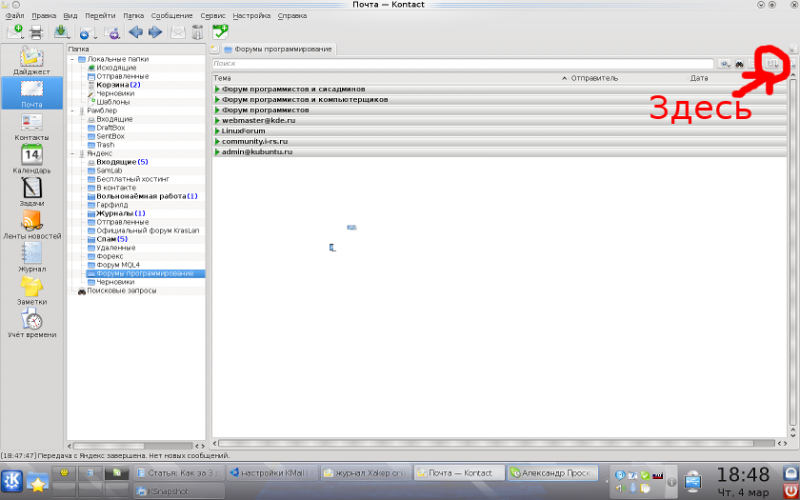Click the Create Task green checkmark icon
The height and width of the screenshot is (500, 800).
click(220, 32)
